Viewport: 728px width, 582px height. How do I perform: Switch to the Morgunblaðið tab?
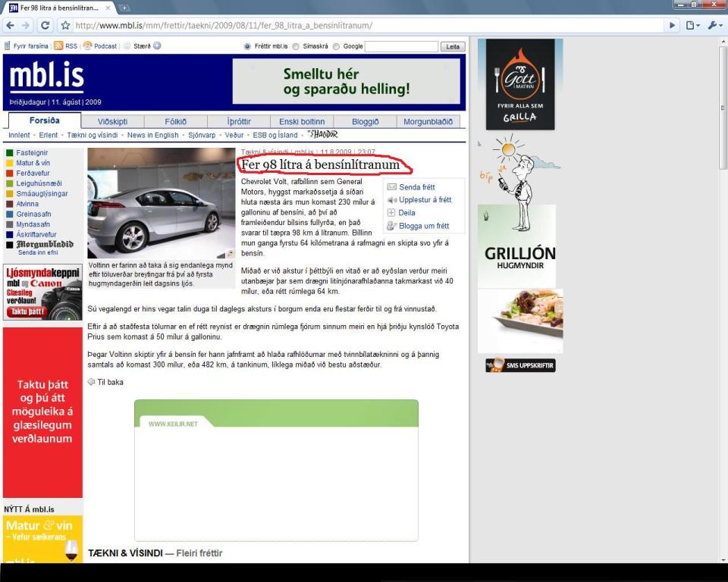coord(428,121)
